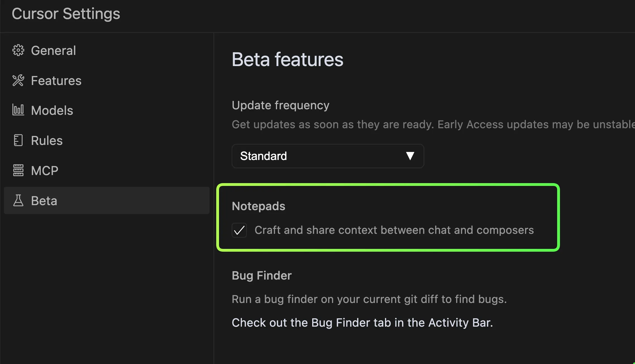Click 'Check out the Bug Finder tab' text

362,322
